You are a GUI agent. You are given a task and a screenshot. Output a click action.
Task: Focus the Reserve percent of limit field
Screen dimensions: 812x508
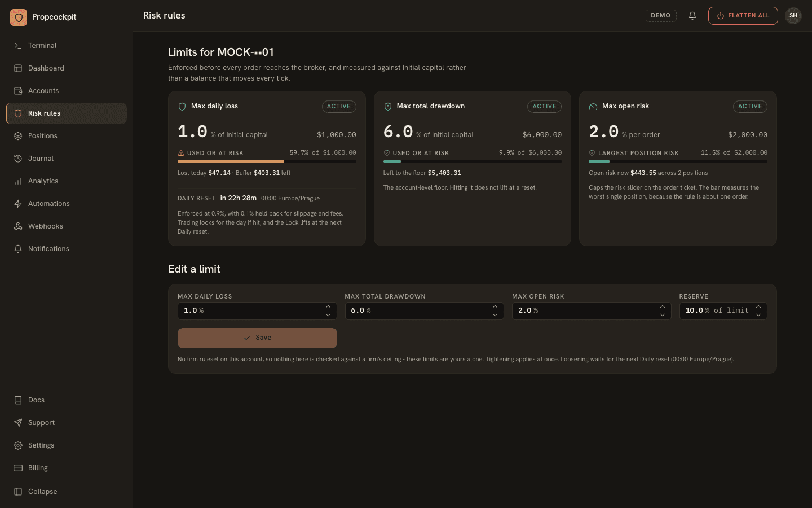[723, 311]
